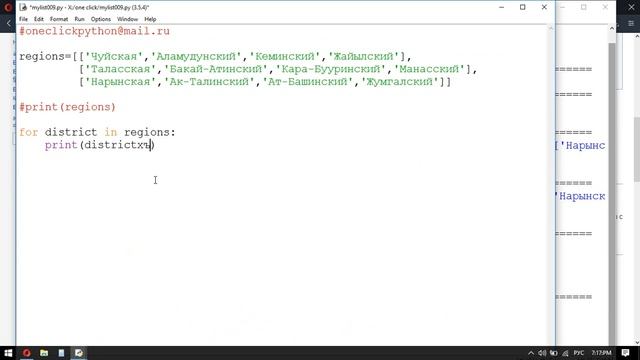Viewport: 640px width, 360px height.
Task: Open the Help menu
Action: tap(150, 19)
